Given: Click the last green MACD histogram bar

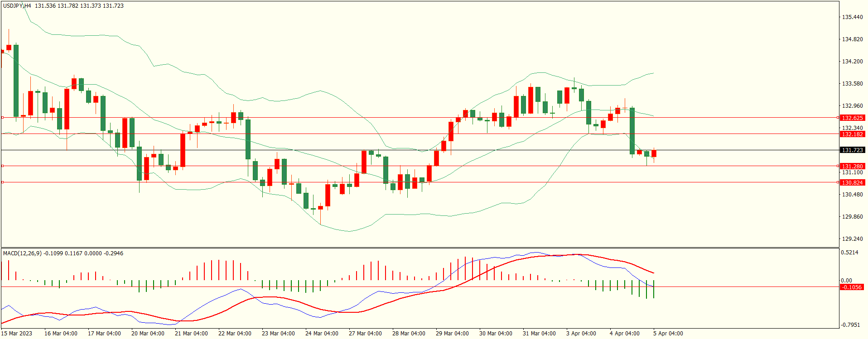Looking at the screenshot, I should [x=654, y=290].
